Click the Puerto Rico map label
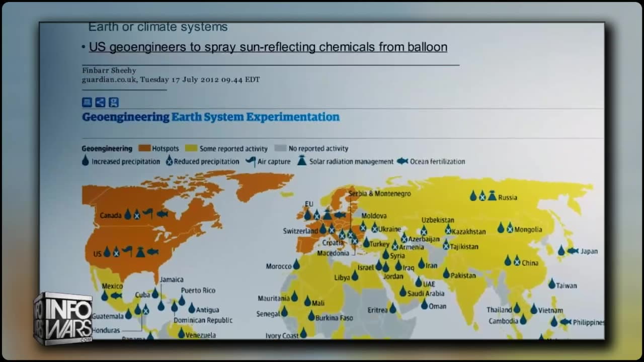644x362 pixels. click(198, 291)
